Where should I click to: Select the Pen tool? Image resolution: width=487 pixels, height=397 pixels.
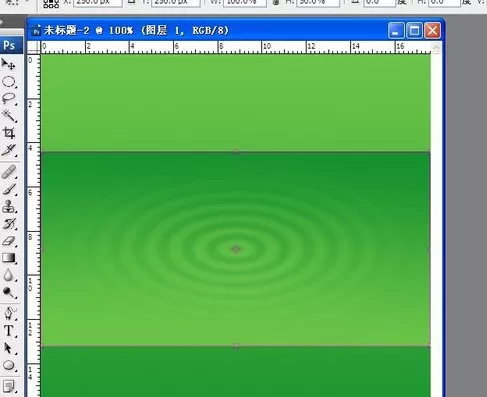pyautogui.click(x=9, y=313)
